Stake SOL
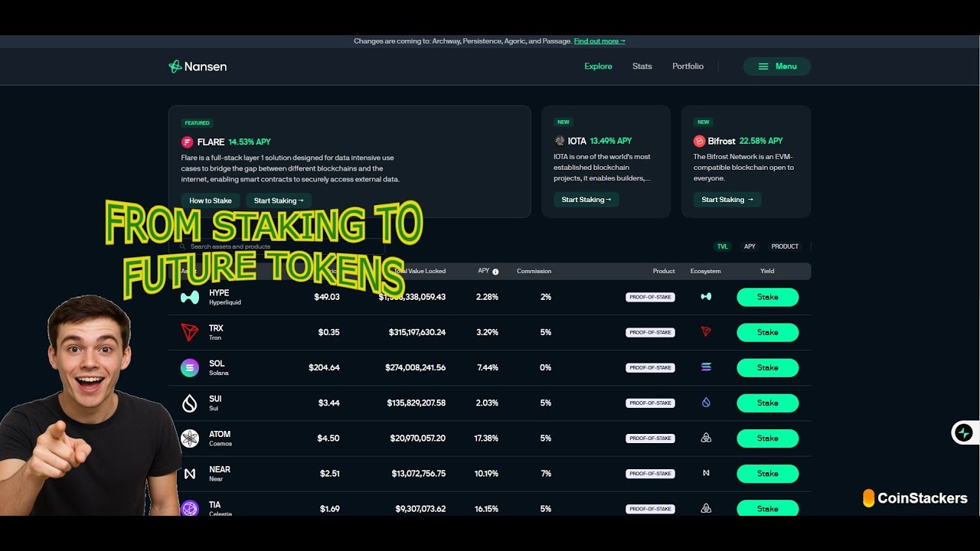 tap(767, 367)
